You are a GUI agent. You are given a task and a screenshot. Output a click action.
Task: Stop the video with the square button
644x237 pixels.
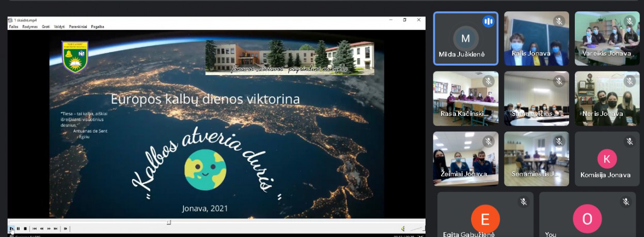(25, 228)
